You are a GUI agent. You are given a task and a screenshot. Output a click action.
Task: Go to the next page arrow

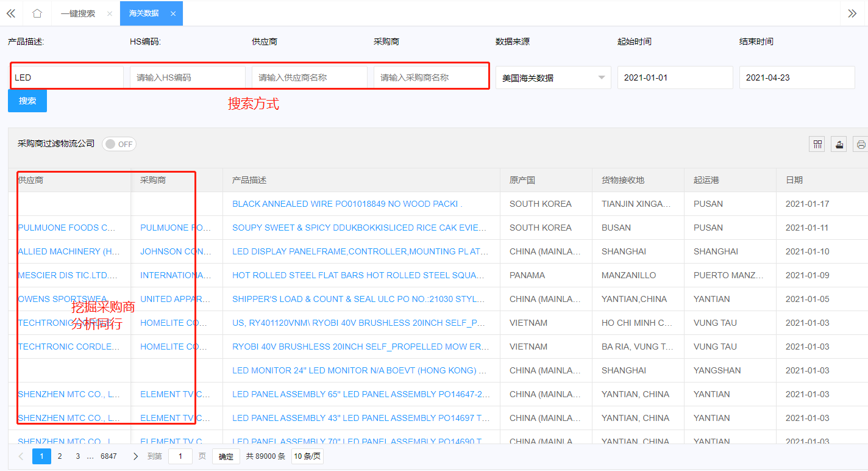[135, 456]
